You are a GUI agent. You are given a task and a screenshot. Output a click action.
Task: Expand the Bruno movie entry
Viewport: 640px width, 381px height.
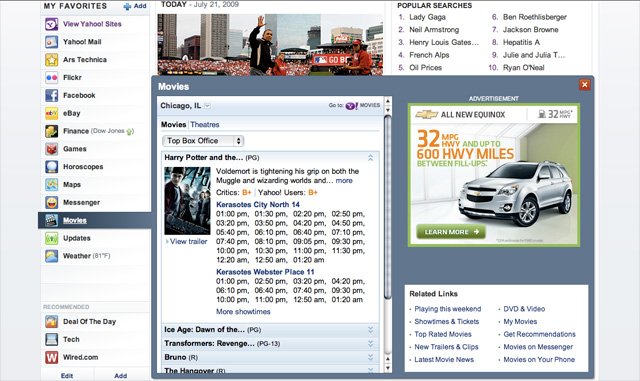(370, 357)
